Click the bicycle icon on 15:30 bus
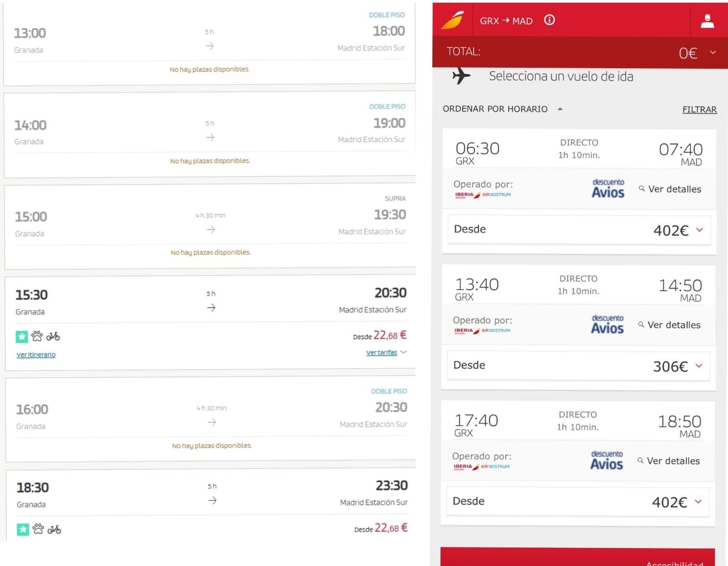 point(53,337)
